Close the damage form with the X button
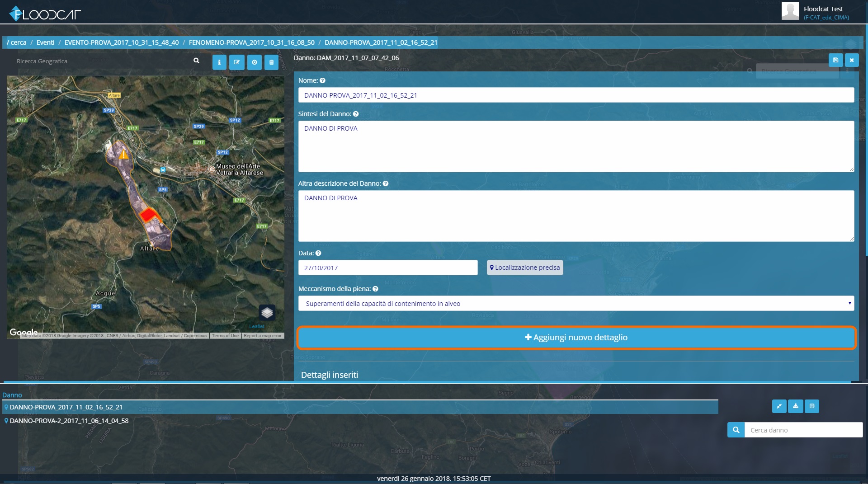 coord(852,60)
